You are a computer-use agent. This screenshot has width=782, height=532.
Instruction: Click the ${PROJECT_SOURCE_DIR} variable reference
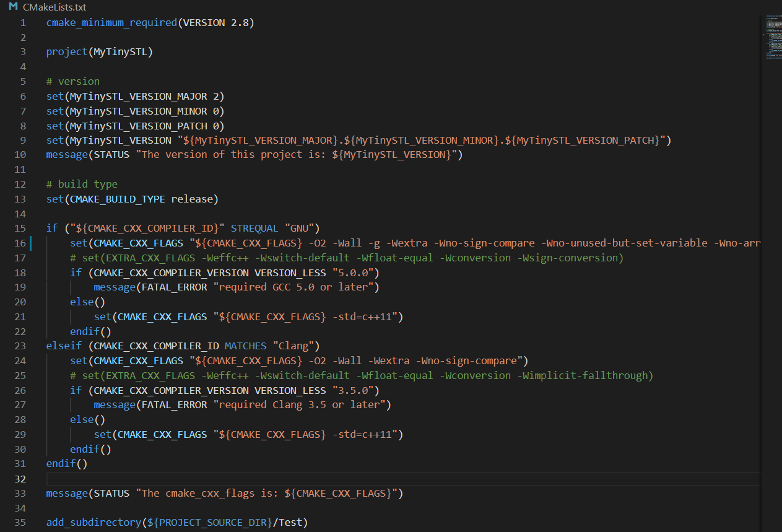(210, 523)
